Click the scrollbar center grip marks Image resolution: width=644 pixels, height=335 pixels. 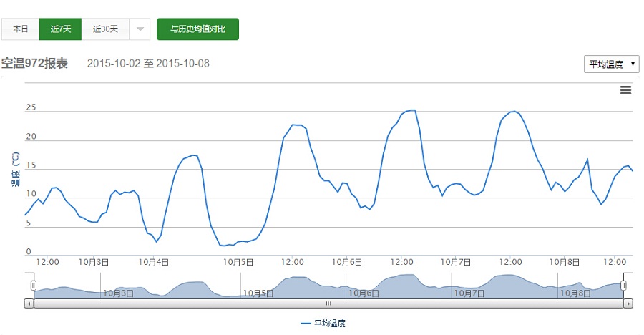coord(329,304)
